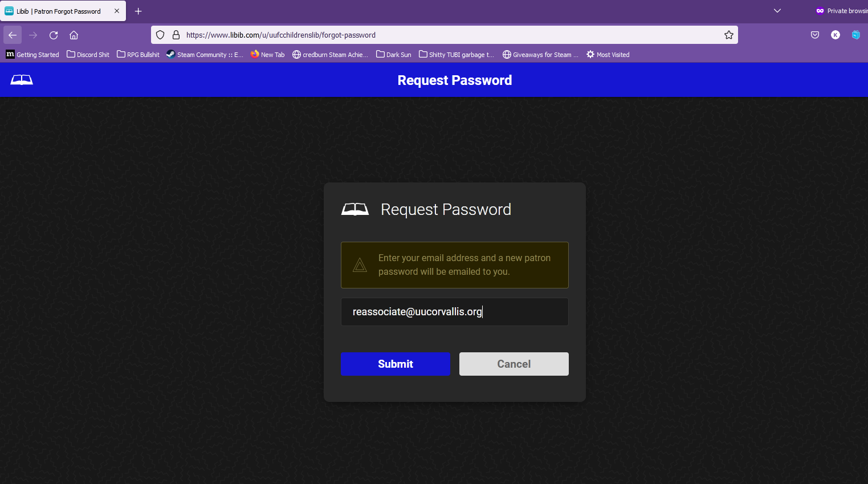Select the Patron Forgot Password tab
Screen dimensions: 868x484
click(58, 11)
